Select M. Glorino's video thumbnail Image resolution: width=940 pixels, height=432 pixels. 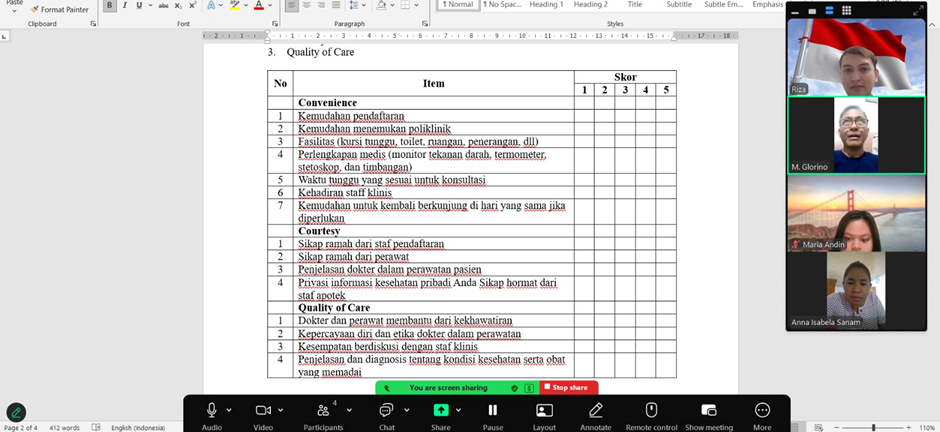pyautogui.click(x=856, y=135)
